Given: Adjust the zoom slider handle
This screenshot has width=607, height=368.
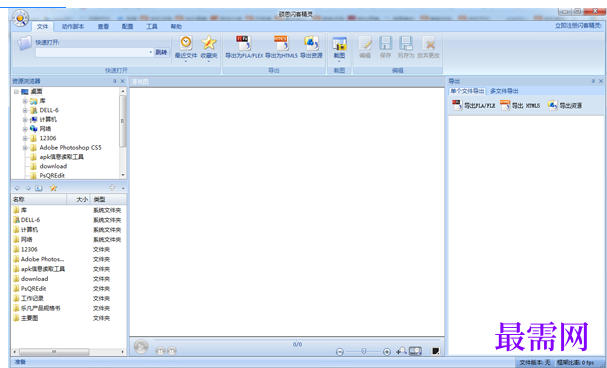Looking at the screenshot, I should [364, 351].
